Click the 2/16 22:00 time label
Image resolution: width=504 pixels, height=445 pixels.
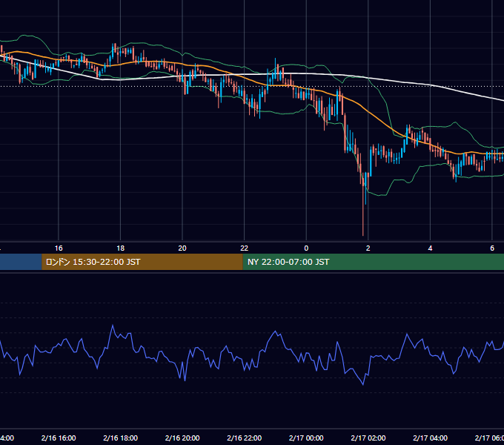(245, 438)
